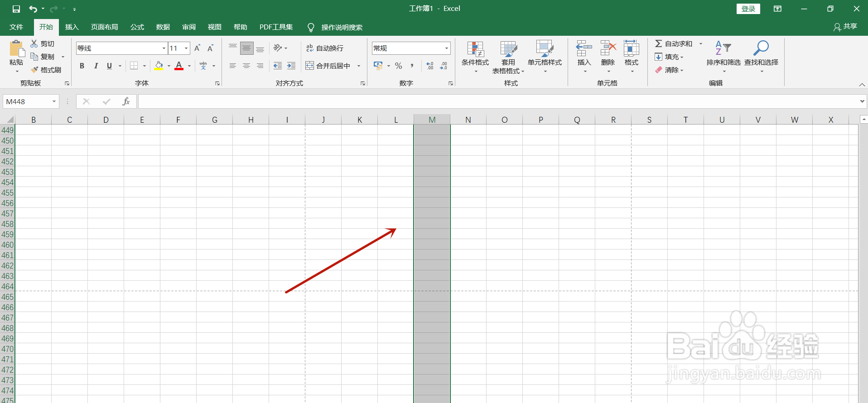Toggle bold formatting
Viewport: 868px width, 403px height.
coord(82,66)
